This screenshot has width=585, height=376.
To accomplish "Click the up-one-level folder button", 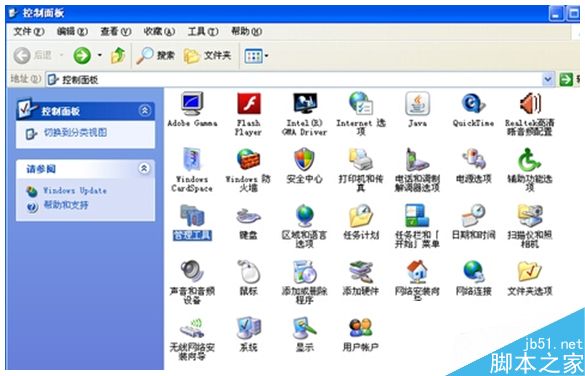I will (118, 56).
